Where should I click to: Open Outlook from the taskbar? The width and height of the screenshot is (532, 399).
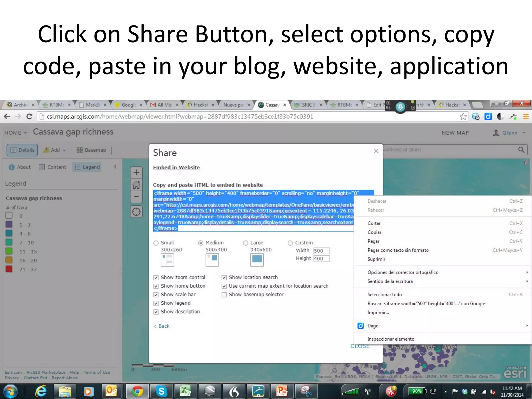click(111, 391)
